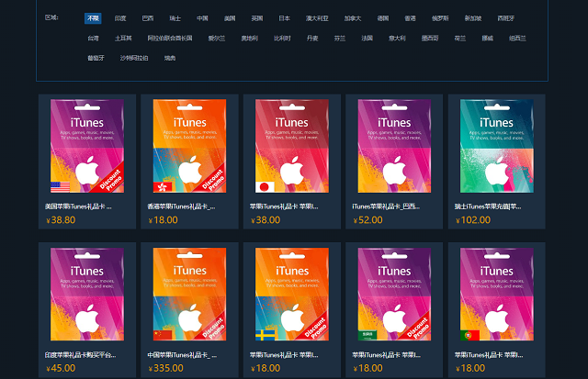Choose 新加坡 region option

(x=473, y=18)
